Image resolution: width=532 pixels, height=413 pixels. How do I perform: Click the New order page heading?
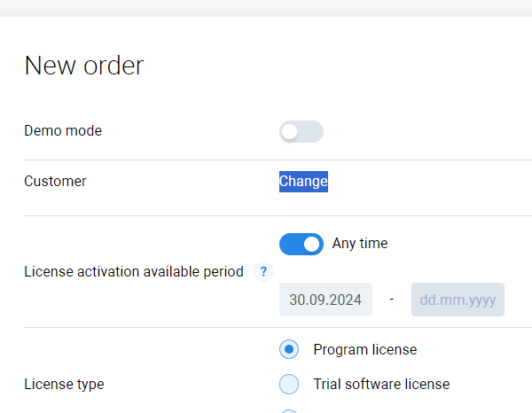click(83, 66)
